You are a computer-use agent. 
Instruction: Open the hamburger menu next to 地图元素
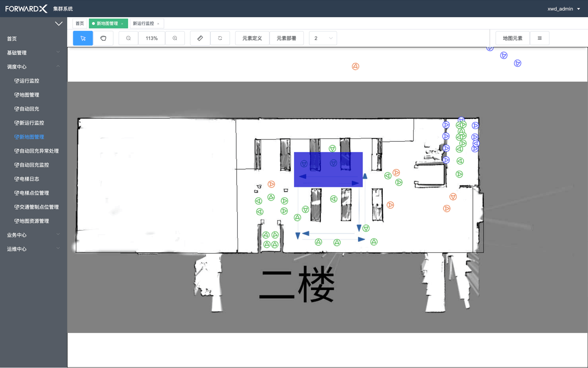539,38
